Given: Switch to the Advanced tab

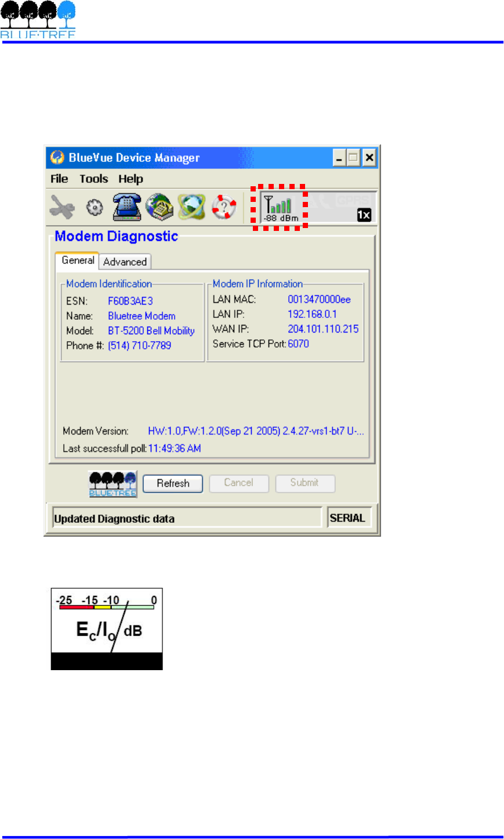Looking at the screenshot, I should (125, 262).
